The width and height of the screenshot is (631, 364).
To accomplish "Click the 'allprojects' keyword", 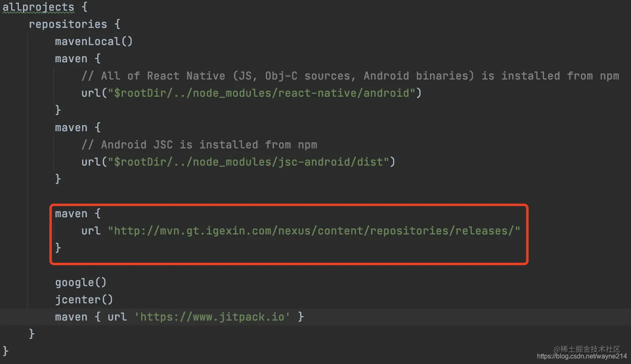I will point(38,7).
